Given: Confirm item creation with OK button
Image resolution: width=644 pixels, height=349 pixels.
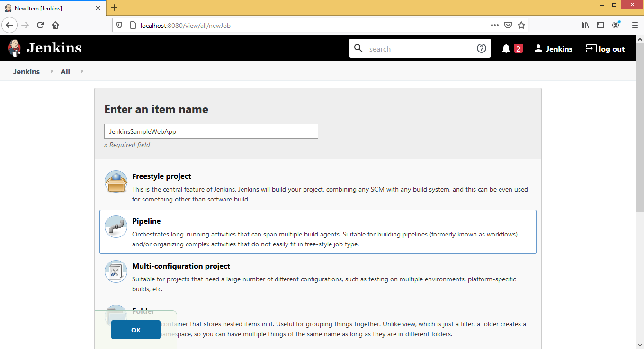Looking at the screenshot, I should (x=136, y=330).
